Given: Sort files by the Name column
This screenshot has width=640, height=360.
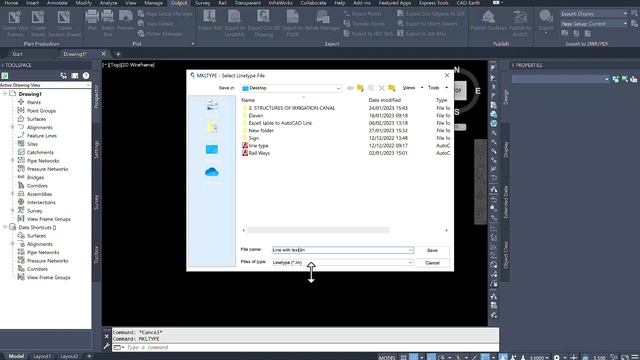Looking at the screenshot, I should coord(248,100).
